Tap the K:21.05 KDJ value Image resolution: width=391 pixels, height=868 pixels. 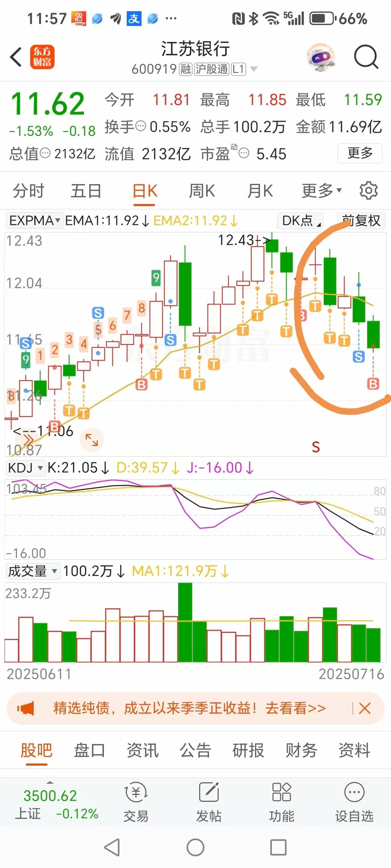78,468
